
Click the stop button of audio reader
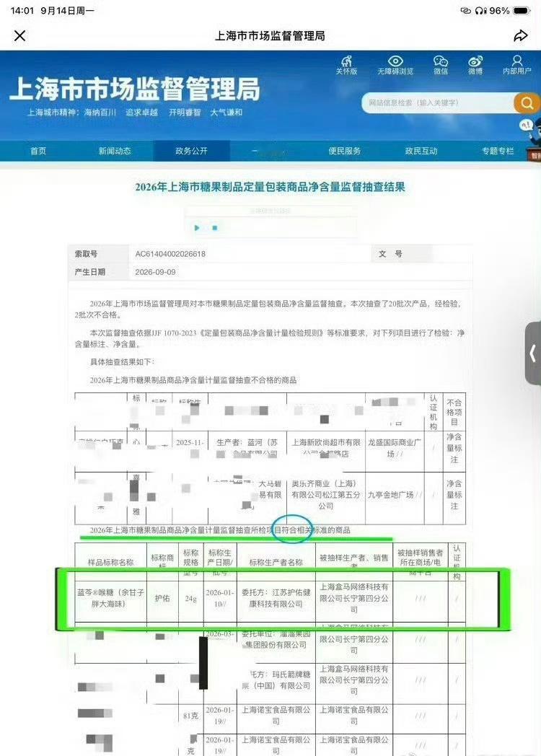[x=214, y=227]
